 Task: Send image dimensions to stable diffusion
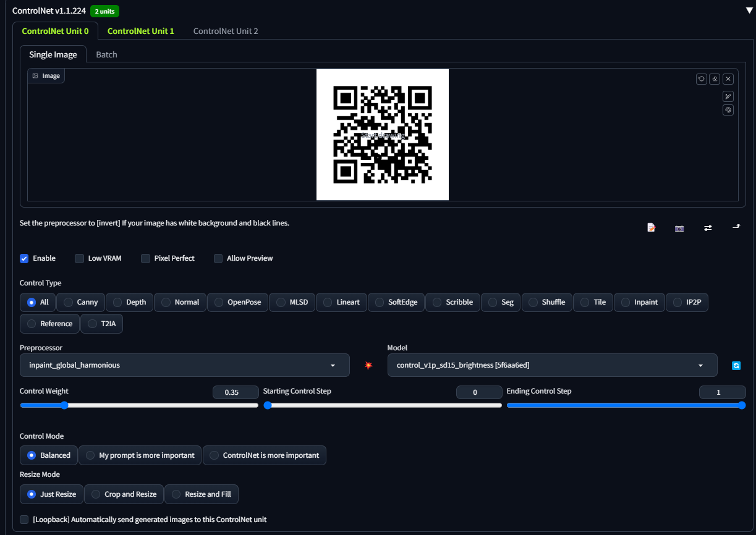tap(736, 227)
